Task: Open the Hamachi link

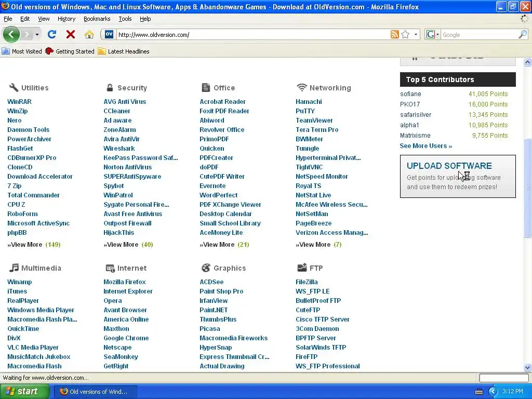Action: 309,101
